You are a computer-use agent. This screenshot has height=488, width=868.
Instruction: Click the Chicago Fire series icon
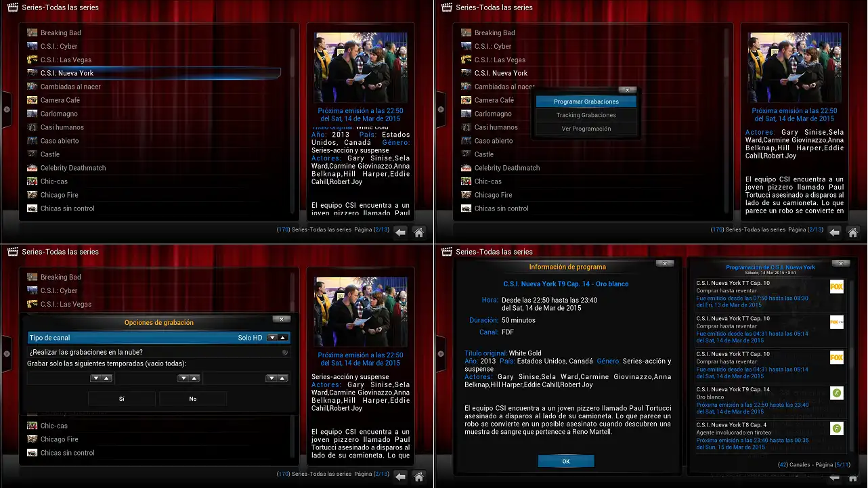tap(32, 195)
